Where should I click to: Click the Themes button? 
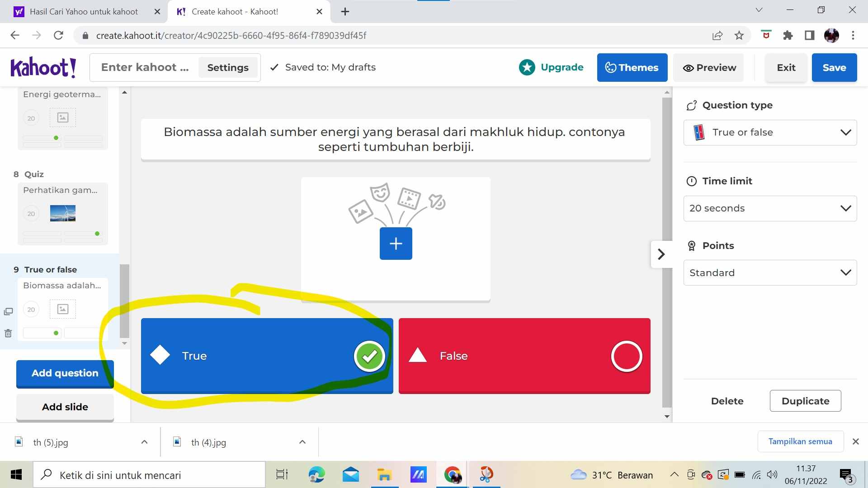pos(632,67)
